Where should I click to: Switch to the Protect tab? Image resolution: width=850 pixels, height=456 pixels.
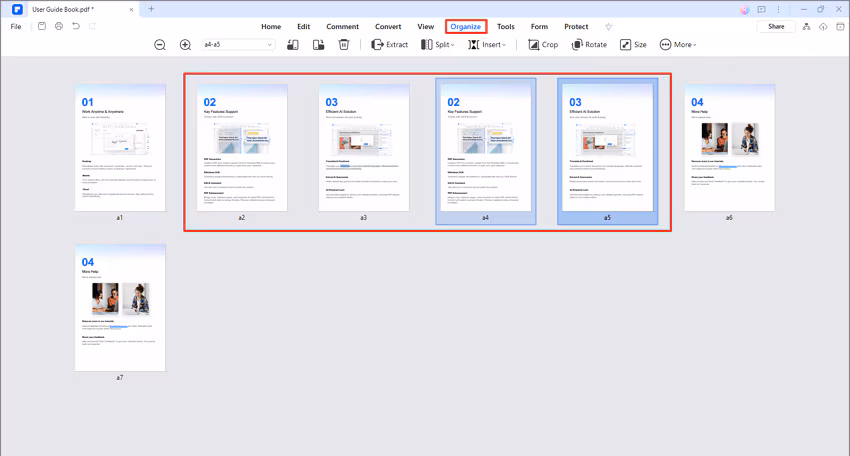tap(576, 27)
